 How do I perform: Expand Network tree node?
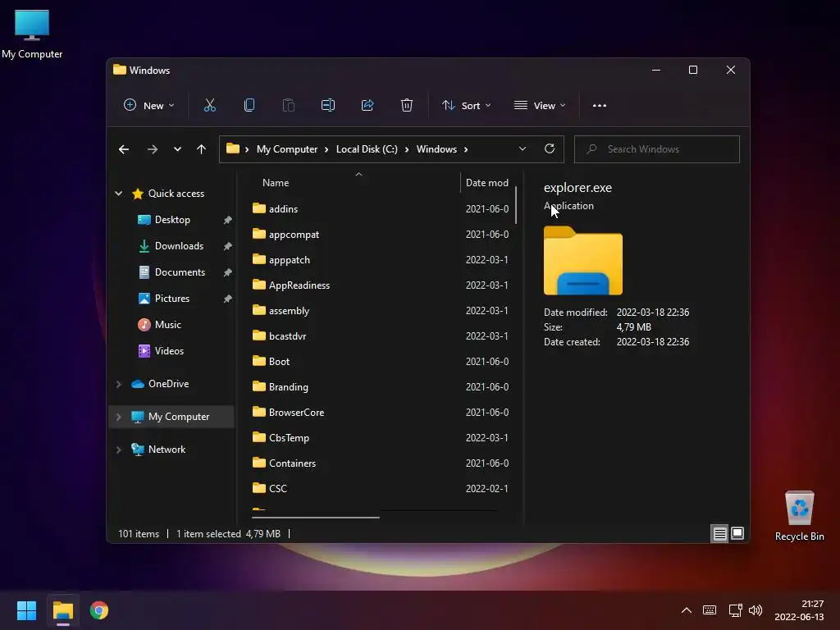tap(118, 450)
